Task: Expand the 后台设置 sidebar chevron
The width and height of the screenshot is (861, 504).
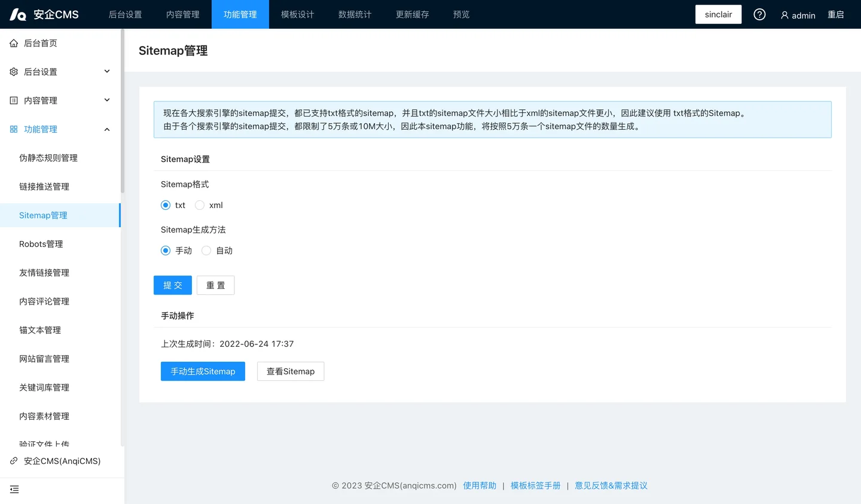Action: point(107,71)
